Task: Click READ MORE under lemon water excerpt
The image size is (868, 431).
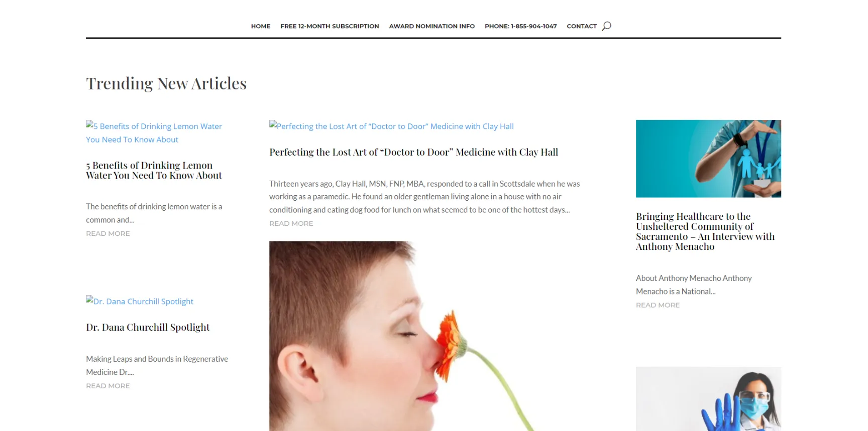Action: [108, 233]
